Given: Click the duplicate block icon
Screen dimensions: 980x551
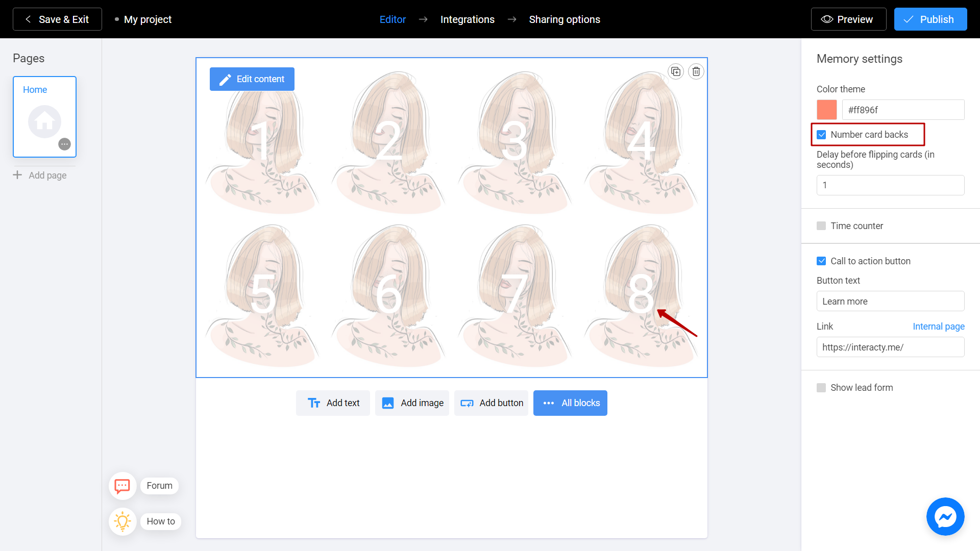Looking at the screenshot, I should tap(676, 71).
